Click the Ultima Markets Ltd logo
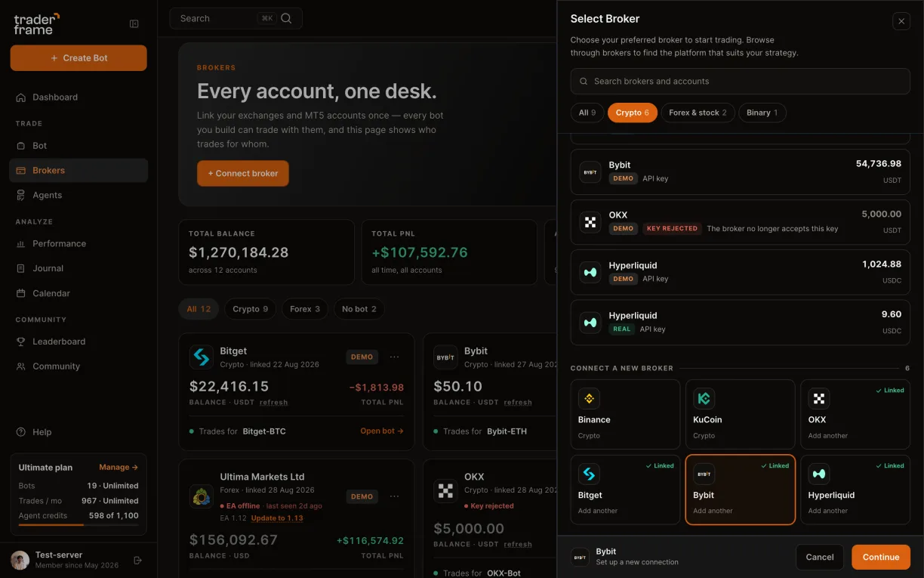Viewport: 924px width, 578px height. pyautogui.click(x=202, y=496)
